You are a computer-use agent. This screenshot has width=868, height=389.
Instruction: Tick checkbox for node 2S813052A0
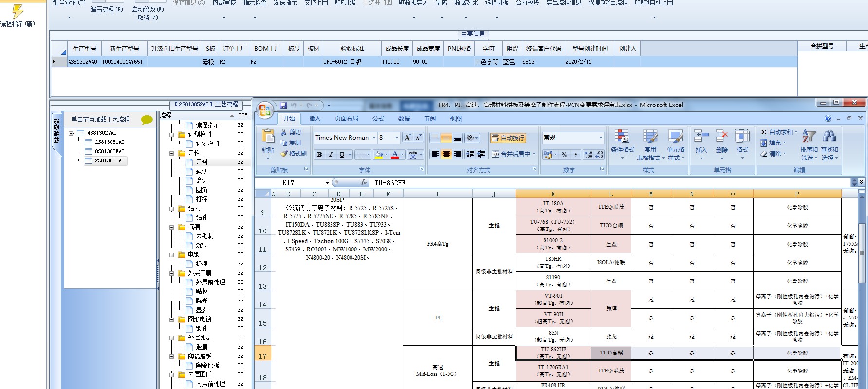pyautogui.click(x=89, y=160)
